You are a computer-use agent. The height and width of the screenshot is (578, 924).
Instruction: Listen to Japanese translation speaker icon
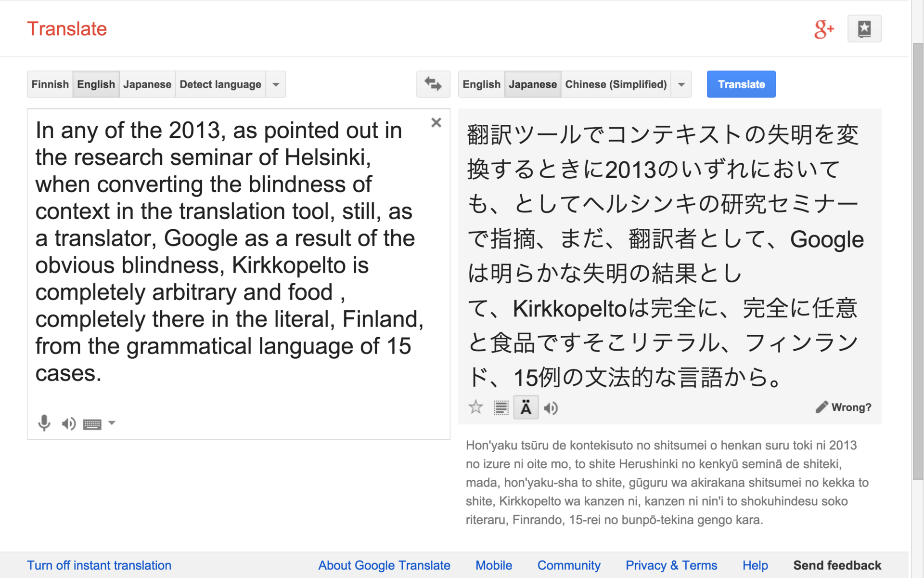[551, 408]
